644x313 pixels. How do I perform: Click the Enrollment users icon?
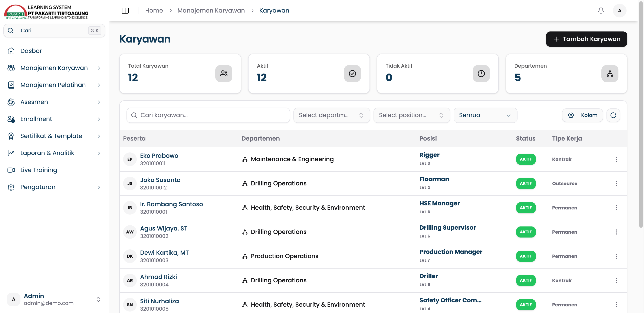coord(11,119)
